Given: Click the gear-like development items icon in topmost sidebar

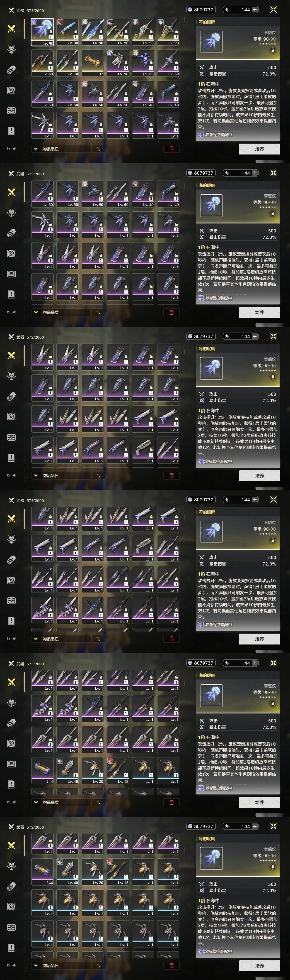Looking at the screenshot, I should coord(11,90).
